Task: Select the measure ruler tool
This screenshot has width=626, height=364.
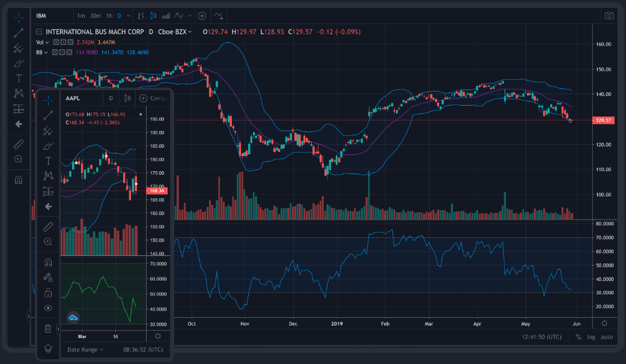Action: click(x=18, y=144)
